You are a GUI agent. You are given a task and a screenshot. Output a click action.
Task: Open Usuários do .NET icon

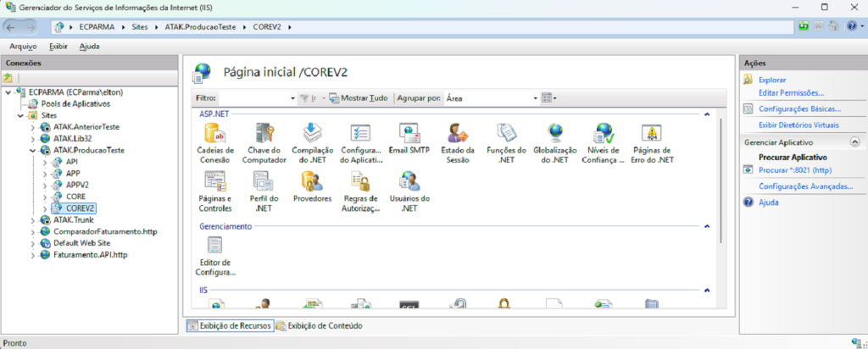(x=410, y=181)
